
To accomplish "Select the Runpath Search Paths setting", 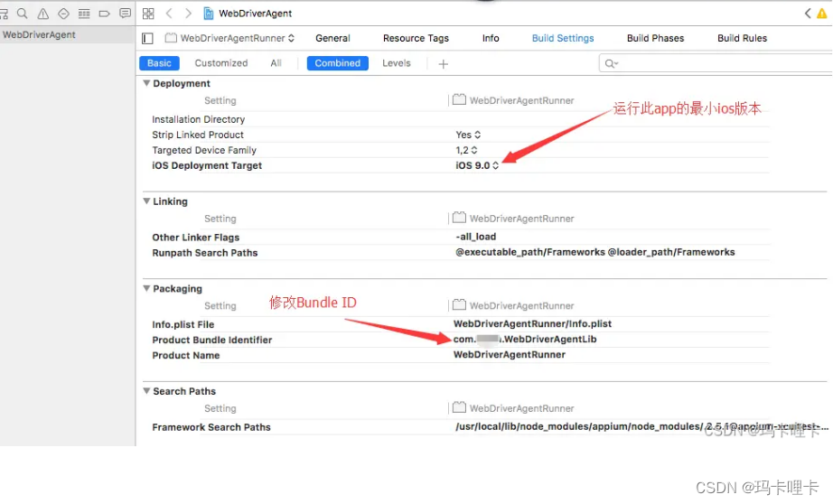I will point(204,253).
